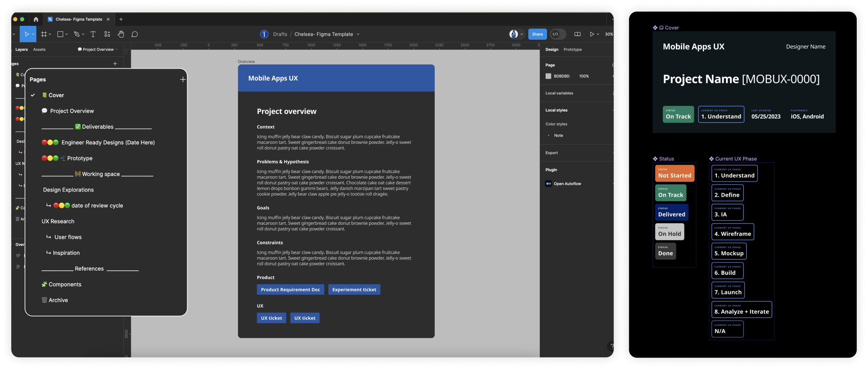
Task: Open the Pen tool options chevron
Action: click(x=83, y=34)
